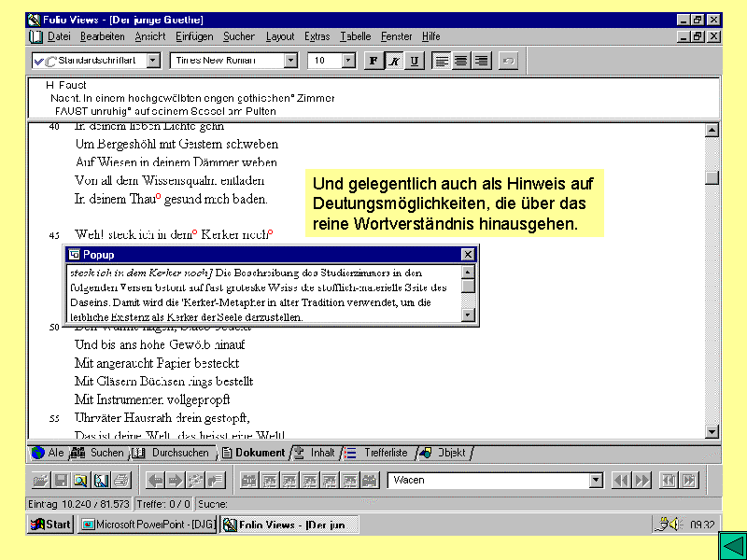Screen dimensions: 747x560
Task: Toggle bold formatting in the toolbar
Action: (373, 61)
